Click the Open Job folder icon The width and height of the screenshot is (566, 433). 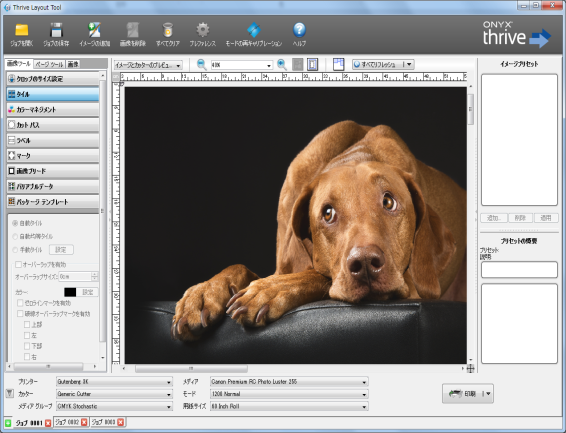tap(22, 30)
